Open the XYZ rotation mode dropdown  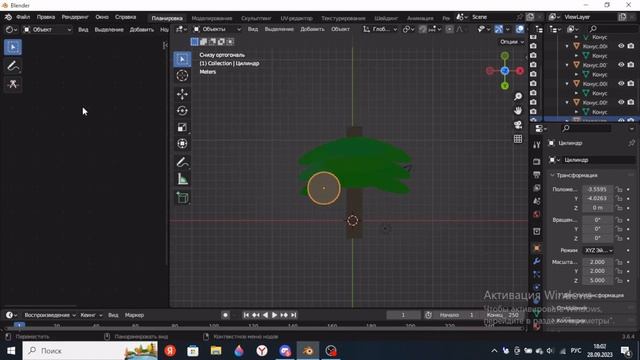tap(599, 250)
